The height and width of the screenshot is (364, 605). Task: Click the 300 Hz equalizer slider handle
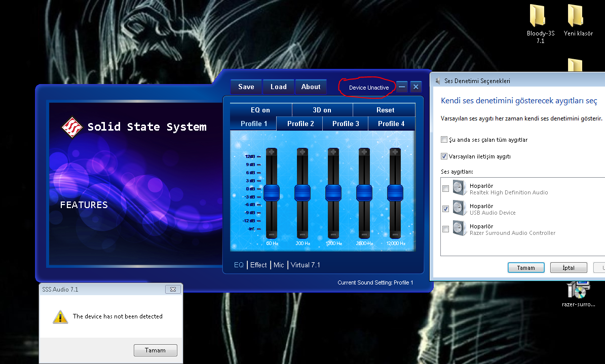tap(302, 192)
